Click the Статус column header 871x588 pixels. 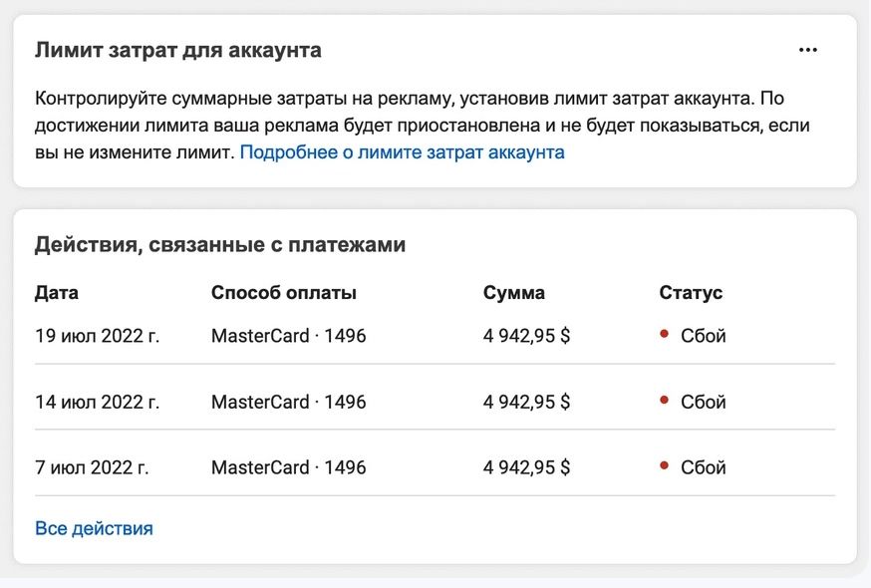[691, 293]
